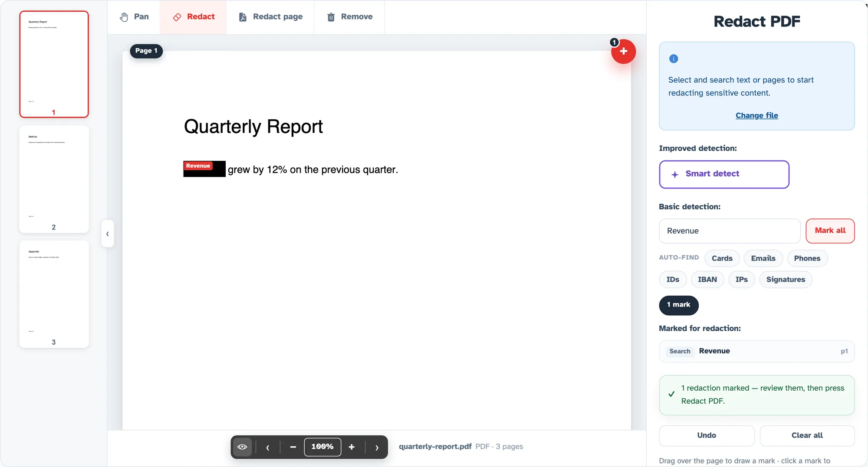Activate the Redact tool tab
Image resolution: width=868 pixels, height=467 pixels.
pyautogui.click(x=194, y=17)
